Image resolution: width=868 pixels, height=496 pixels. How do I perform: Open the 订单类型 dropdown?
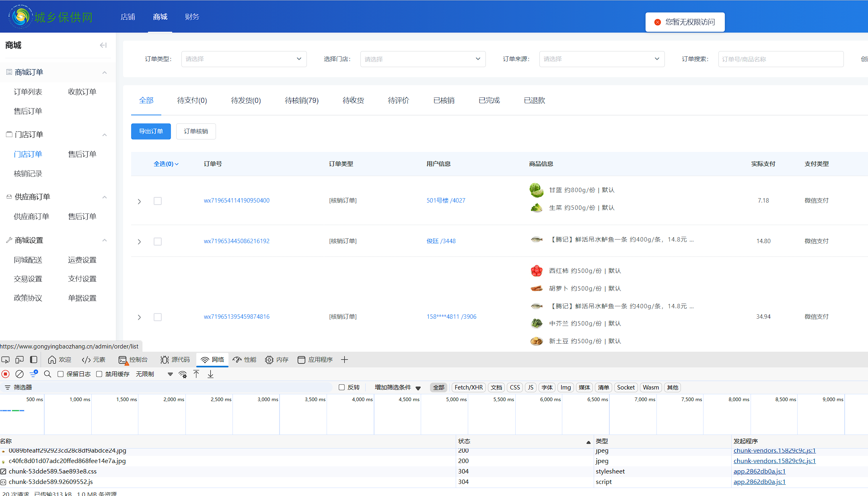(x=244, y=59)
